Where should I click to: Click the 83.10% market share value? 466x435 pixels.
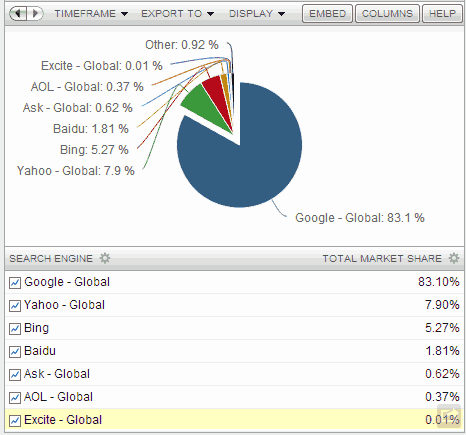point(439,282)
